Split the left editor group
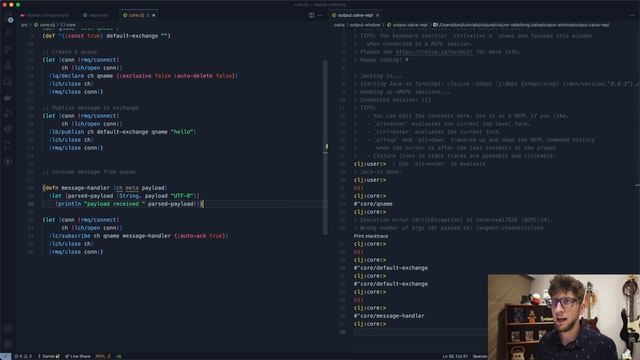The image size is (640, 360). 311,15
